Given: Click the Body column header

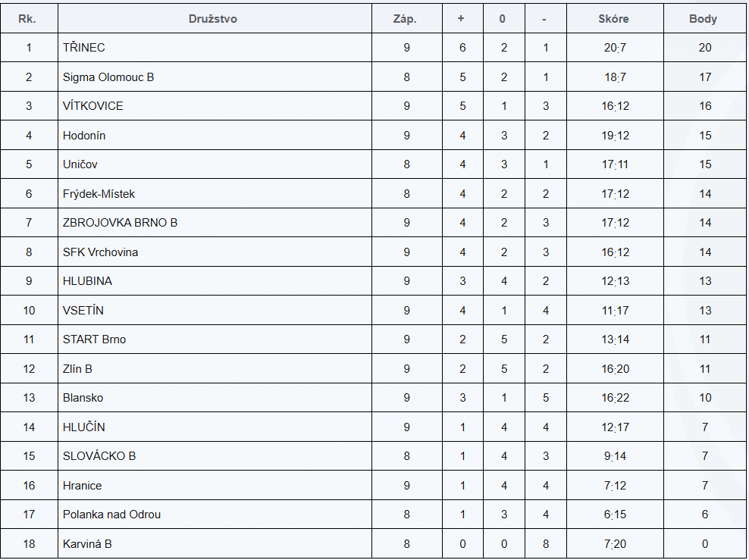Looking at the screenshot, I should point(703,19).
